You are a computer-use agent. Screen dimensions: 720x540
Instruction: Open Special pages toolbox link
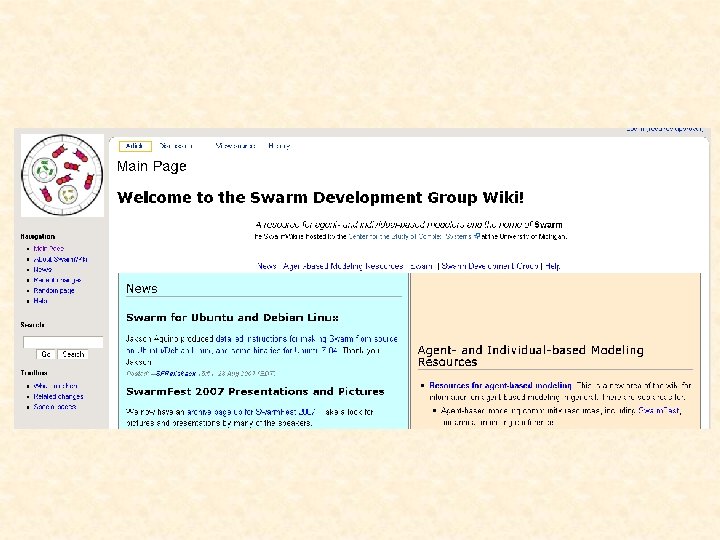click(55, 407)
